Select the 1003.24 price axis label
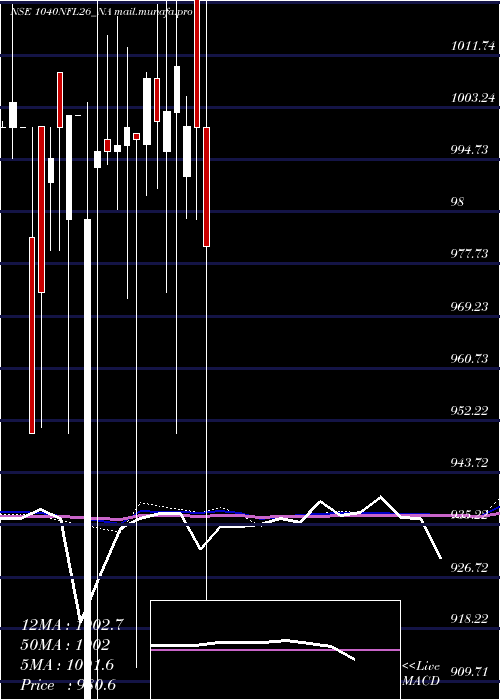500x700 pixels. [473, 98]
